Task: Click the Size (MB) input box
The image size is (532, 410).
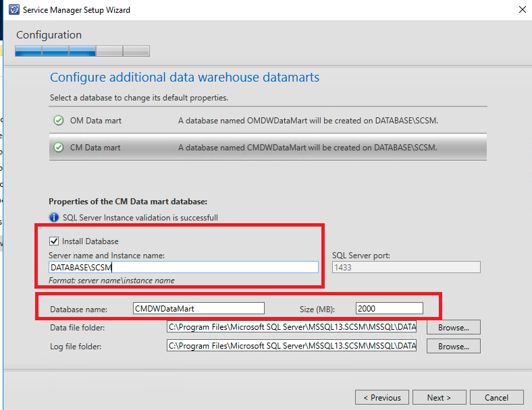Action: click(x=390, y=308)
